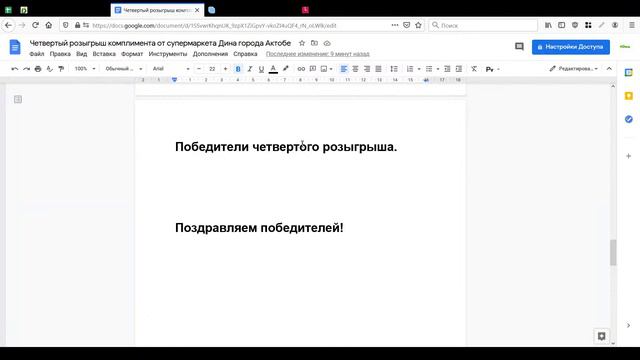Open the text color picker
Viewport: 640px width, 360px height.
[273, 69]
